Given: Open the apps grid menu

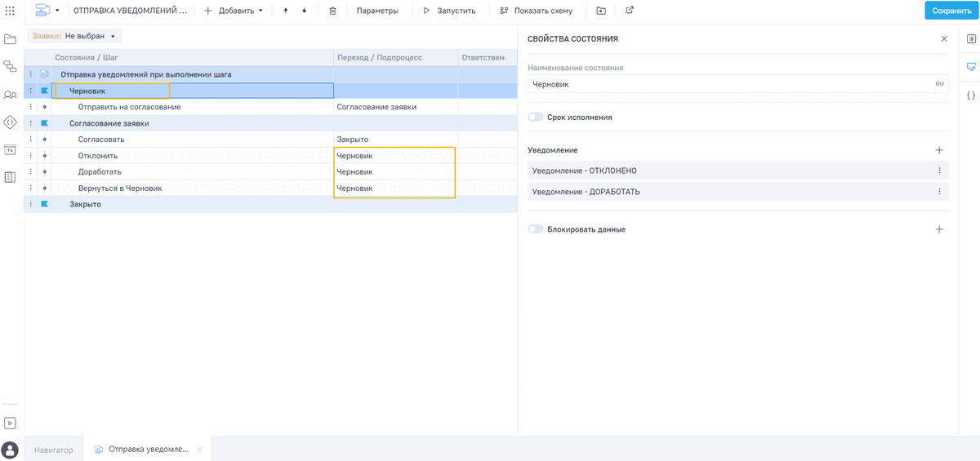Looking at the screenshot, I should pyautogui.click(x=11, y=11).
